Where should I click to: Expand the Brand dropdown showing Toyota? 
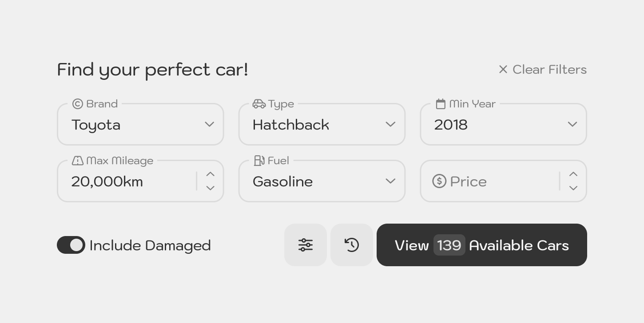pyautogui.click(x=140, y=124)
